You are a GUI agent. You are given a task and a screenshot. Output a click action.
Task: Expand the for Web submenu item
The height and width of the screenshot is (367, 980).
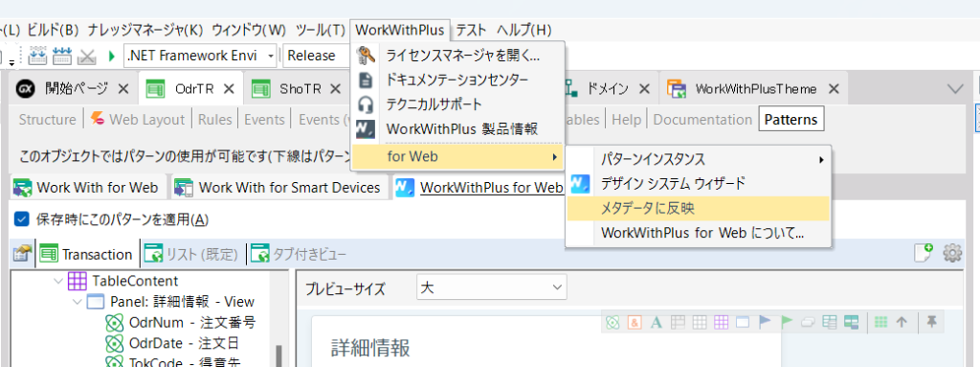[458, 156]
